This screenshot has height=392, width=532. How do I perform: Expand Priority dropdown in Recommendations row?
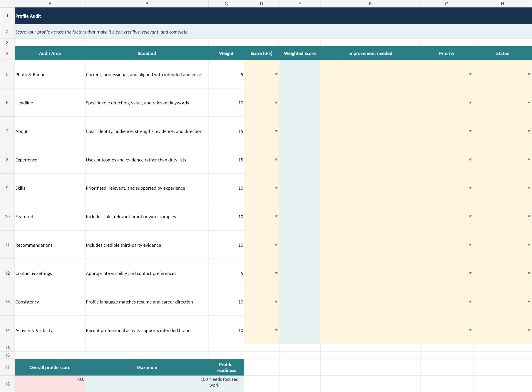point(470,245)
